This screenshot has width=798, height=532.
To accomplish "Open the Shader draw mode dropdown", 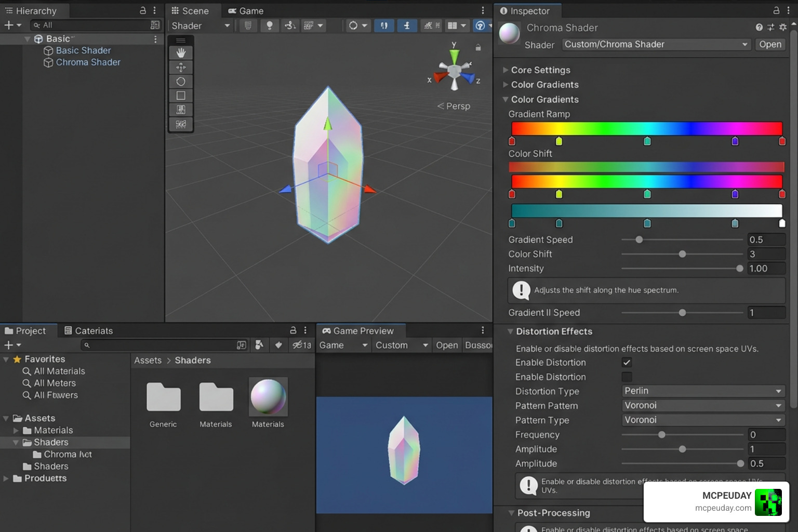I will (x=201, y=25).
